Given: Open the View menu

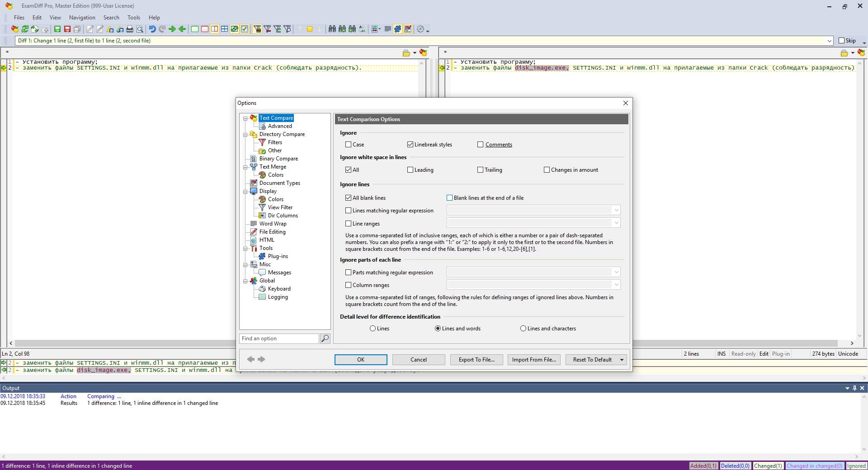Looking at the screenshot, I should (55, 18).
